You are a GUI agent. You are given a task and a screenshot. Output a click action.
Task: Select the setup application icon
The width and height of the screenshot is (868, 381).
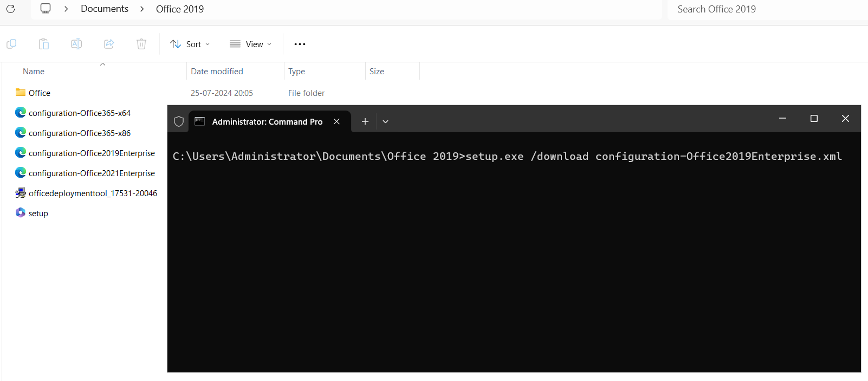tap(21, 213)
